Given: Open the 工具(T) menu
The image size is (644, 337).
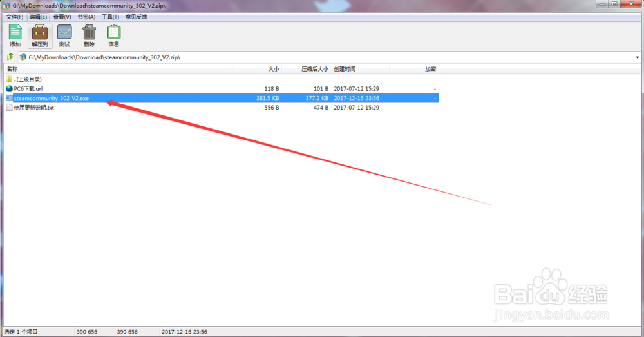Looking at the screenshot, I should [x=110, y=17].
